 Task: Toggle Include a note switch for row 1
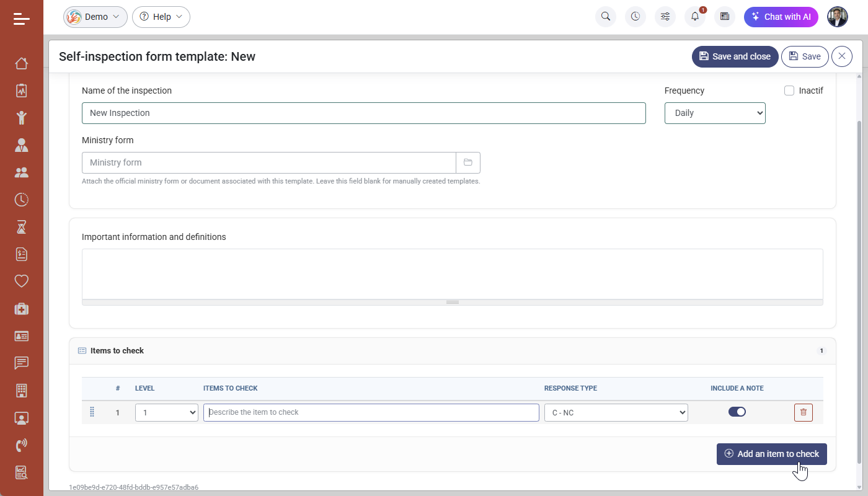pyautogui.click(x=737, y=412)
